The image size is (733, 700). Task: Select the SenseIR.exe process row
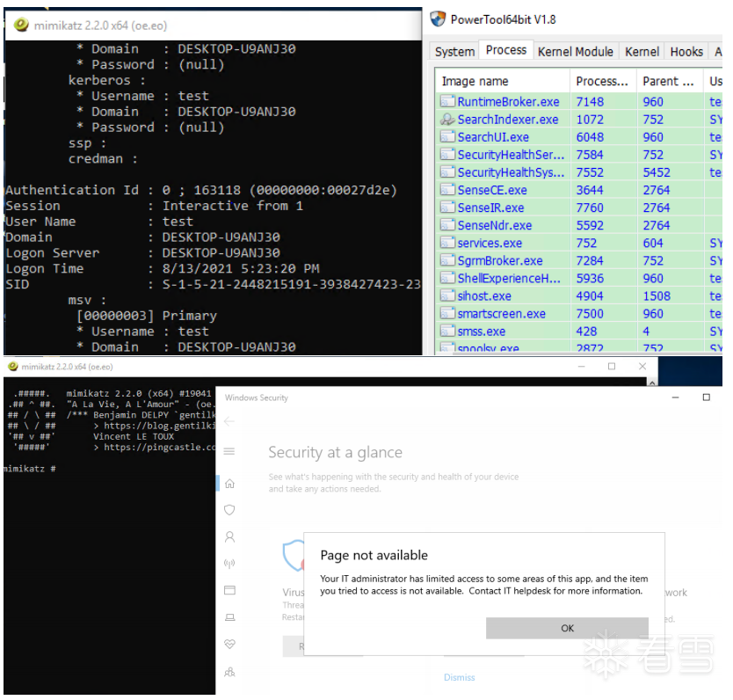580,208
